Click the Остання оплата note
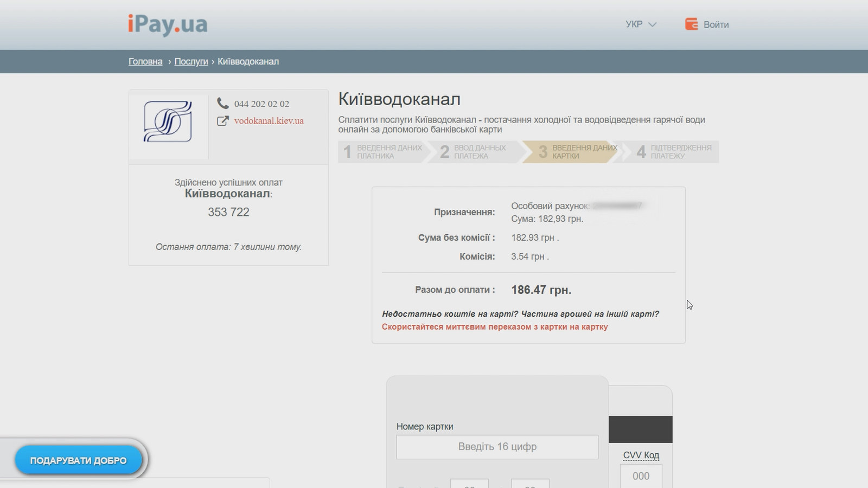Image resolution: width=868 pixels, height=488 pixels. [x=228, y=247]
